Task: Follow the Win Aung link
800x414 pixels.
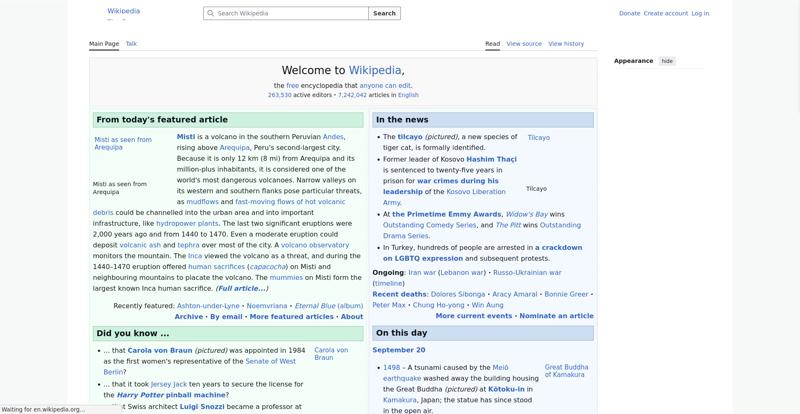Action: point(487,305)
